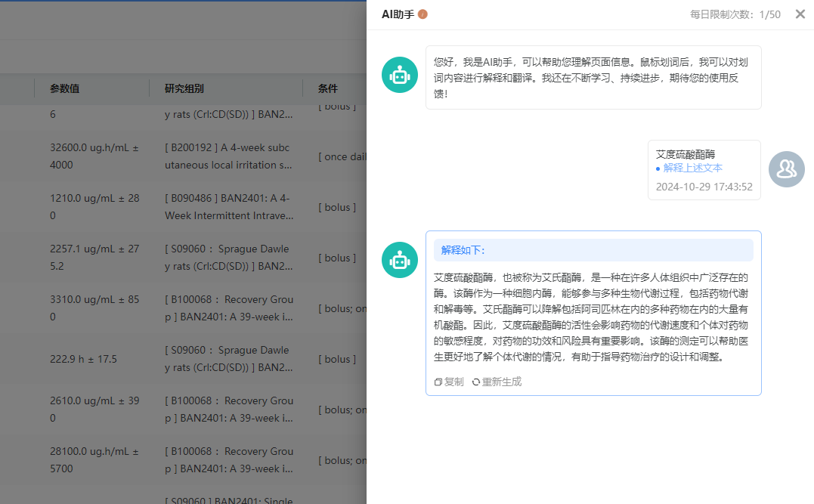Click the orange dot beside AI助手 title
Viewport: 814px width, 504px height.
pyautogui.click(x=422, y=14)
